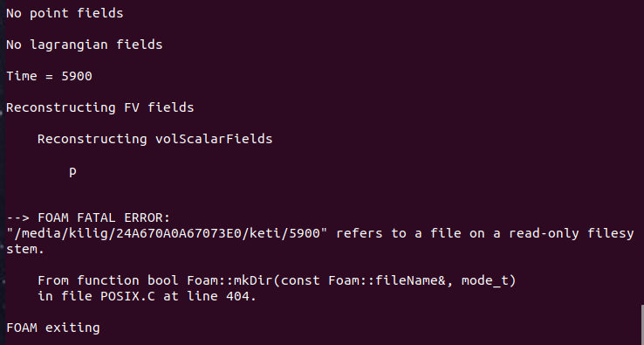The image size is (644, 345).
Task: Click the "--> FOAM FATAL ERROR:" line
Action: coord(88,217)
